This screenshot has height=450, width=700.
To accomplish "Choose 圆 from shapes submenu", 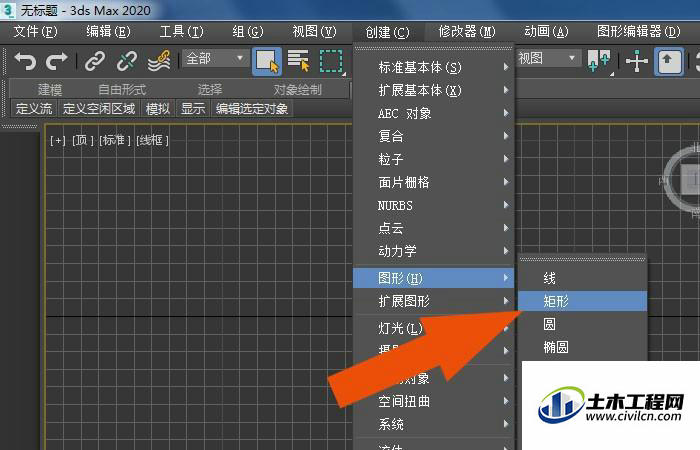I will click(x=582, y=324).
